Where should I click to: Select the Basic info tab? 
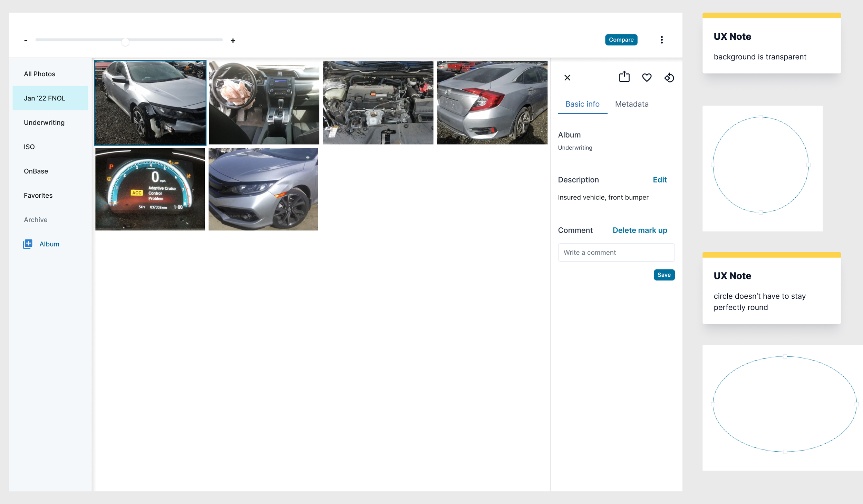point(582,104)
